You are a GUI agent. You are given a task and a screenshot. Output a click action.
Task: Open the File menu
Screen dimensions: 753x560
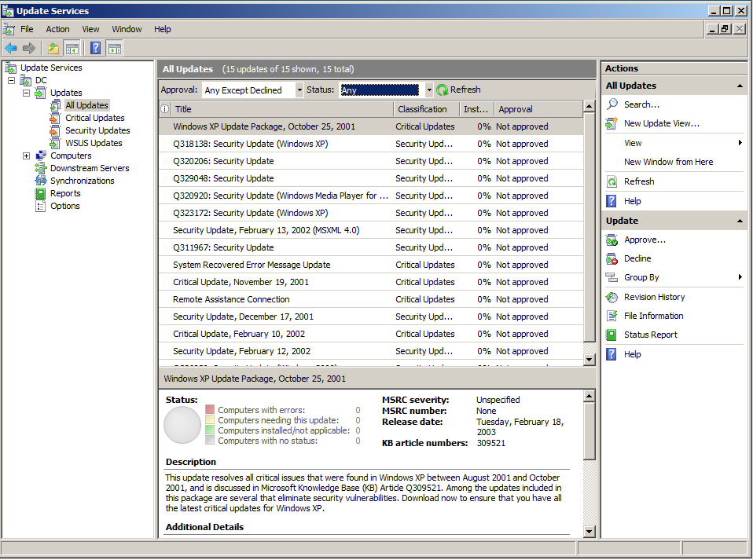click(27, 29)
